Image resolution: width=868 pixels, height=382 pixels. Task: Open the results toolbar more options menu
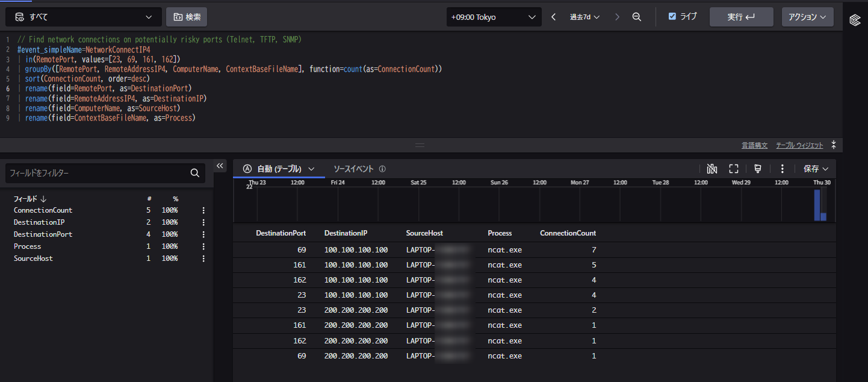point(783,169)
